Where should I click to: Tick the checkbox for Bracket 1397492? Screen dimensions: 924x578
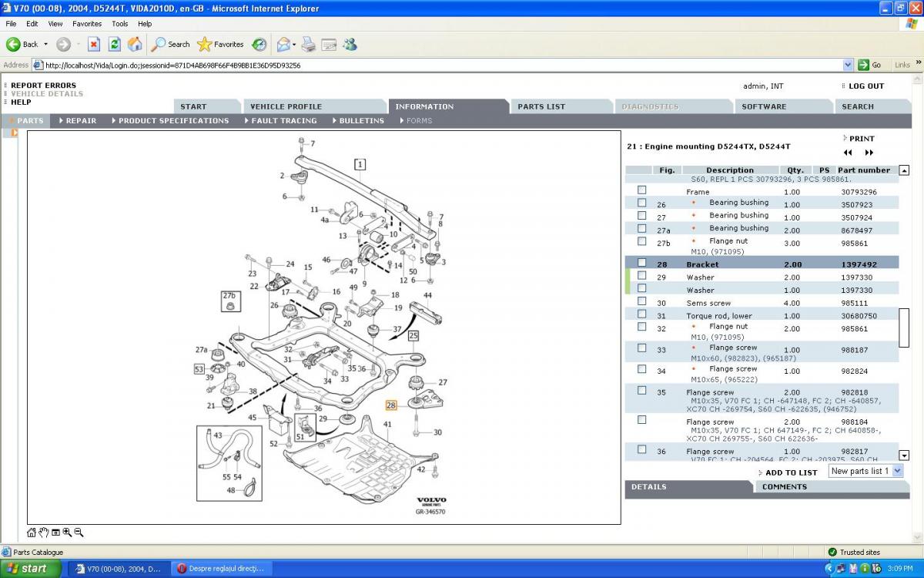click(641, 263)
